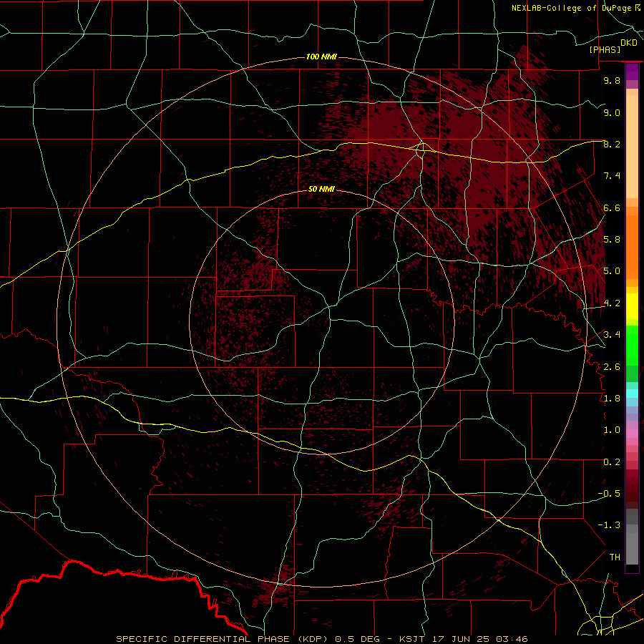This screenshot has width=644, height=644.
Task: Select the 7.4 scale label
Action: click(x=612, y=176)
